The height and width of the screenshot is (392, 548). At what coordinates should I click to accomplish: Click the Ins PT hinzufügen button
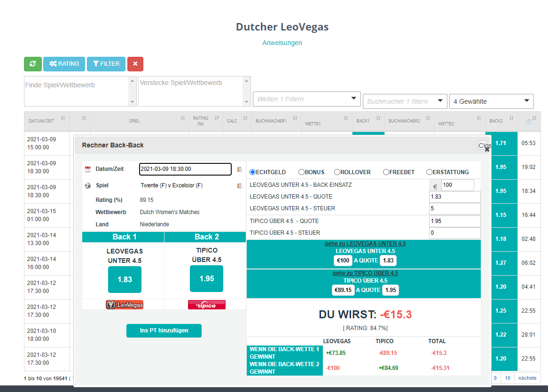pyautogui.click(x=164, y=331)
